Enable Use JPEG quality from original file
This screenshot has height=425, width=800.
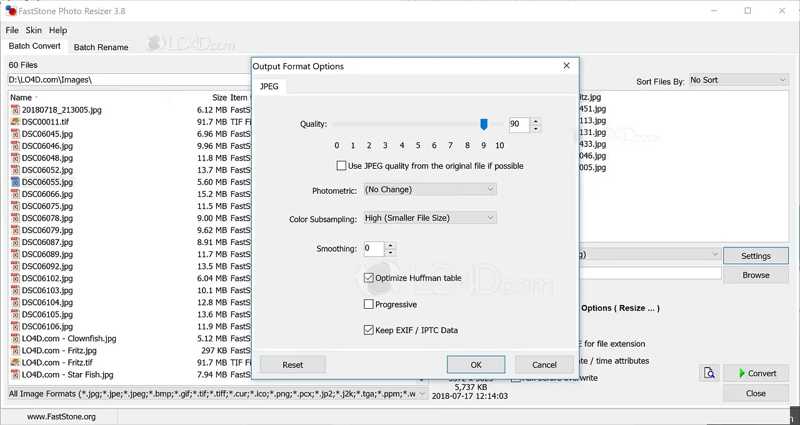(342, 166)
